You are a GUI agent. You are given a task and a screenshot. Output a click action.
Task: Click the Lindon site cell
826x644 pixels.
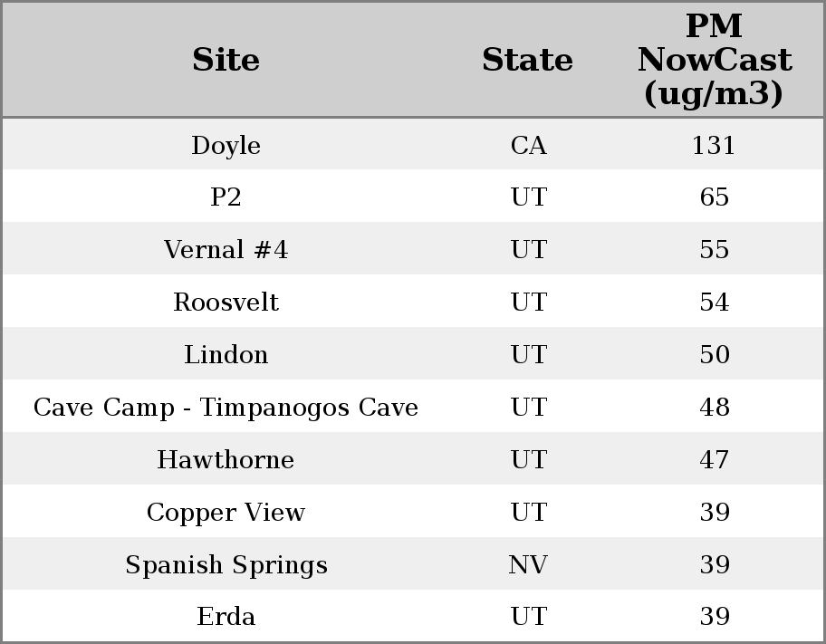(226, 355)
